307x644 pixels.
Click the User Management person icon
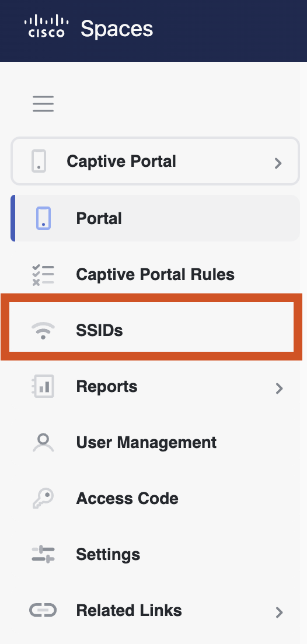(43, 443)
